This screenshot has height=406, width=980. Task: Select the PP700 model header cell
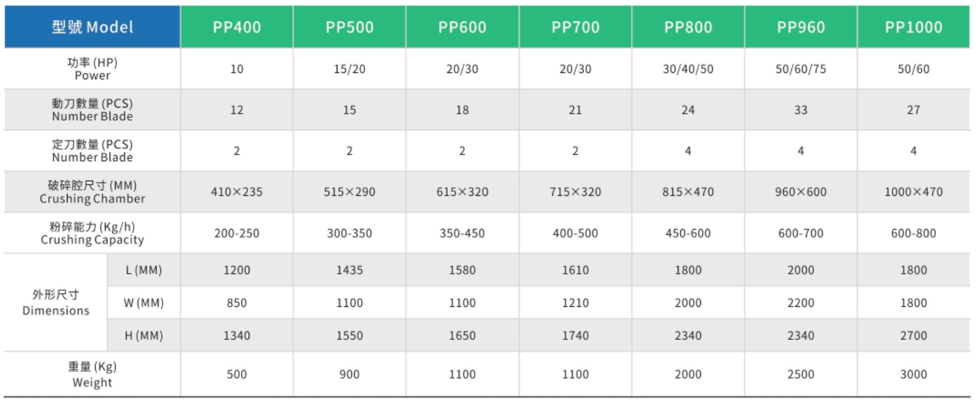[x=575, y=28]
